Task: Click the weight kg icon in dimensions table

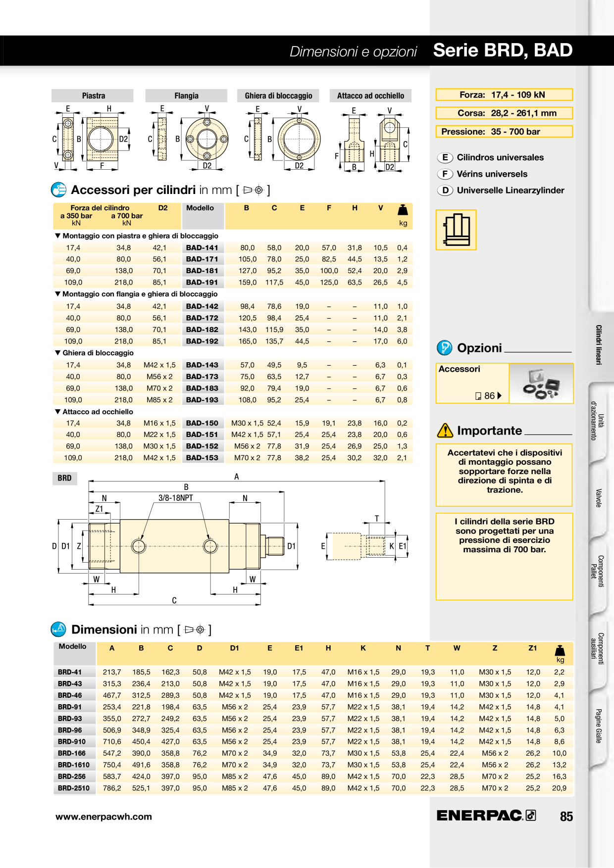Action: pos(560,650)
